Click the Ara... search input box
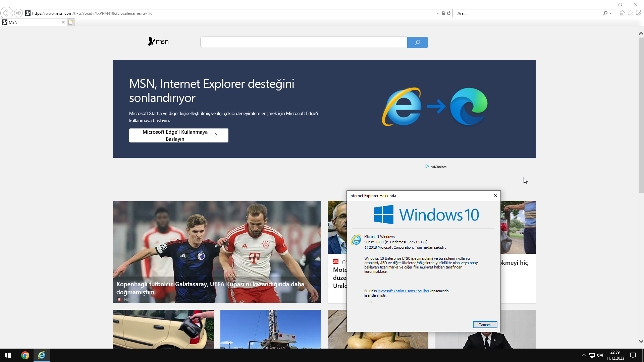This screenshot has width=644, height=362. (529, 13)
